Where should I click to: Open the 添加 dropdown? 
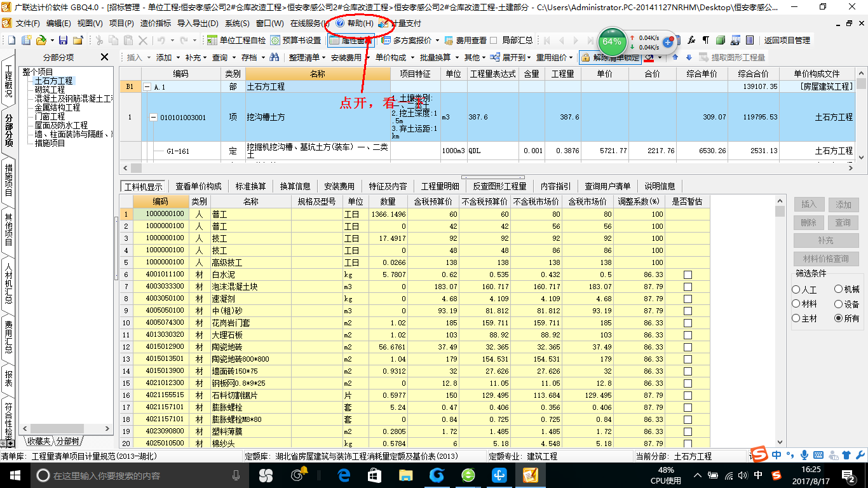pos(167,57)
